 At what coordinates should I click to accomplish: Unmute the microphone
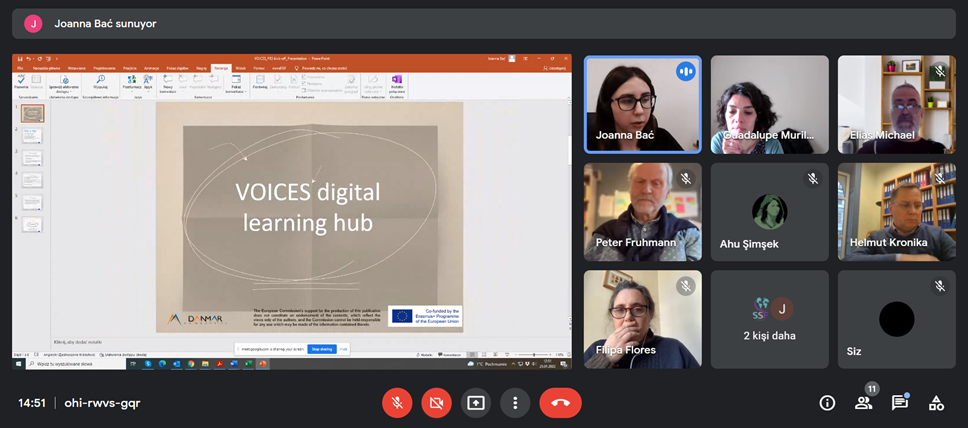click(x=397, y=403)
